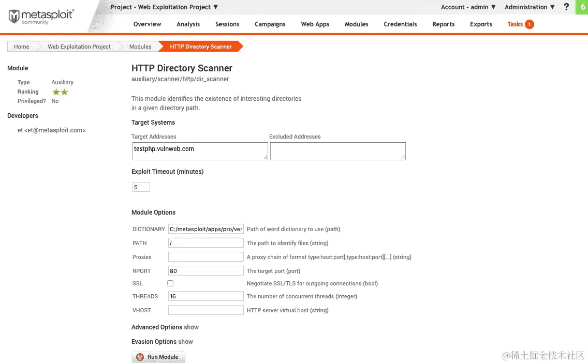Switch to the Web Apps tab
Screen dimensions: 588x364
315,24
